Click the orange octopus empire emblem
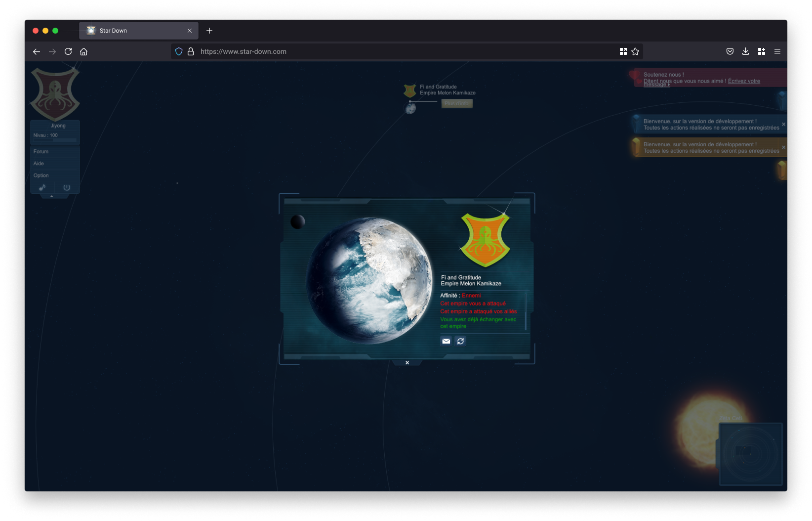This screenshot has width=812, height=521. pyautogui.click(x=485, y=240)
